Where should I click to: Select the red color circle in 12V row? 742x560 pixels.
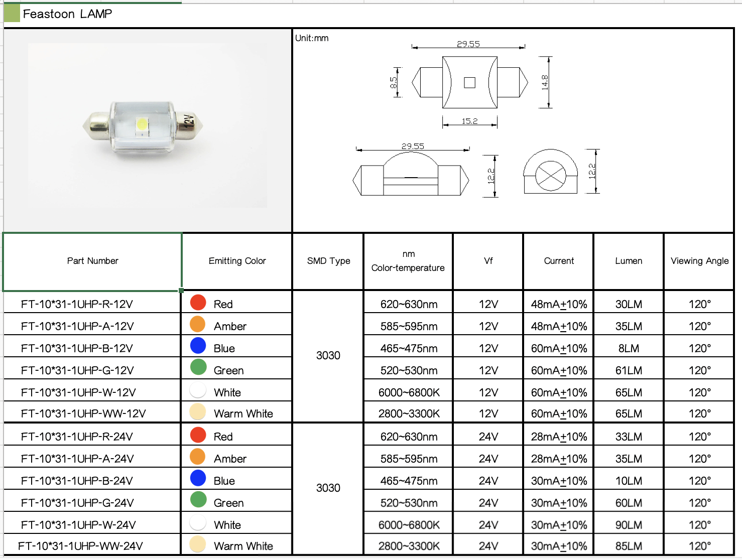(198, 303)
